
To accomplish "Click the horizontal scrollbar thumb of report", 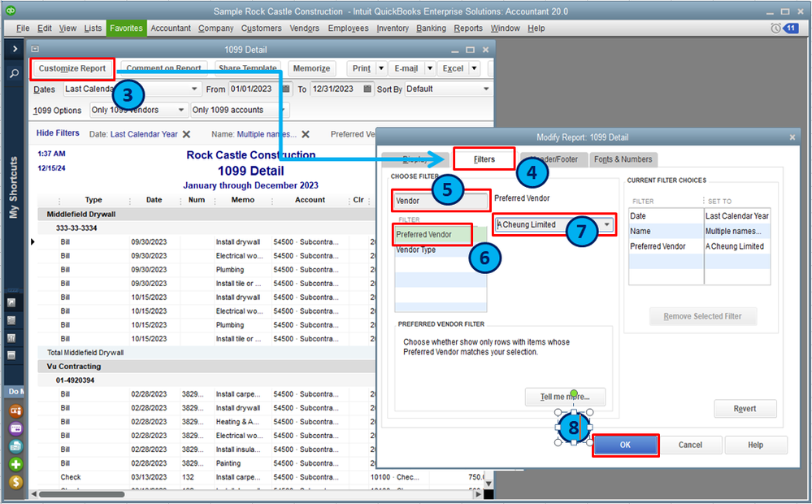I will click(x=82, y=494).
